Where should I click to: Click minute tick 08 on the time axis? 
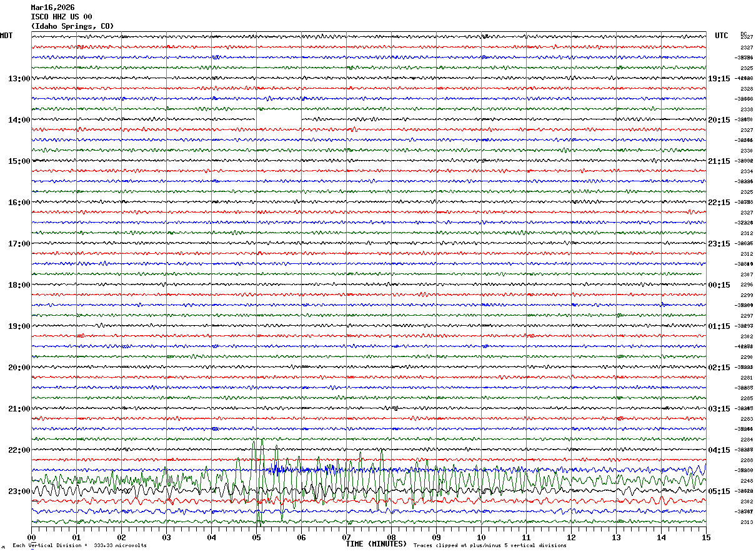pos(392,537)
